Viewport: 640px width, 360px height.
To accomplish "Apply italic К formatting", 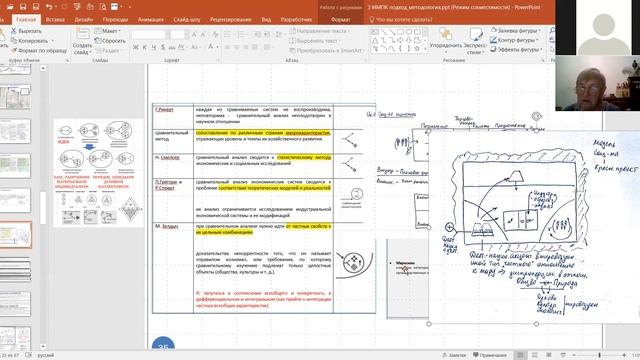I will 144,48.
